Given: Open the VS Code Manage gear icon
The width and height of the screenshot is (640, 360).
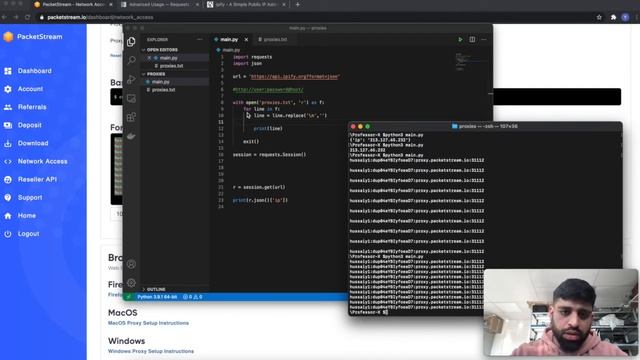Looking at the screenshot, I should coord(131,282).
